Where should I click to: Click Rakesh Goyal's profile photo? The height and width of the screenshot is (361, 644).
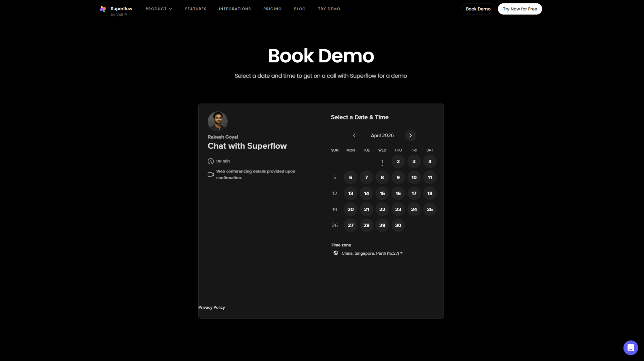(x=217, y=121)
